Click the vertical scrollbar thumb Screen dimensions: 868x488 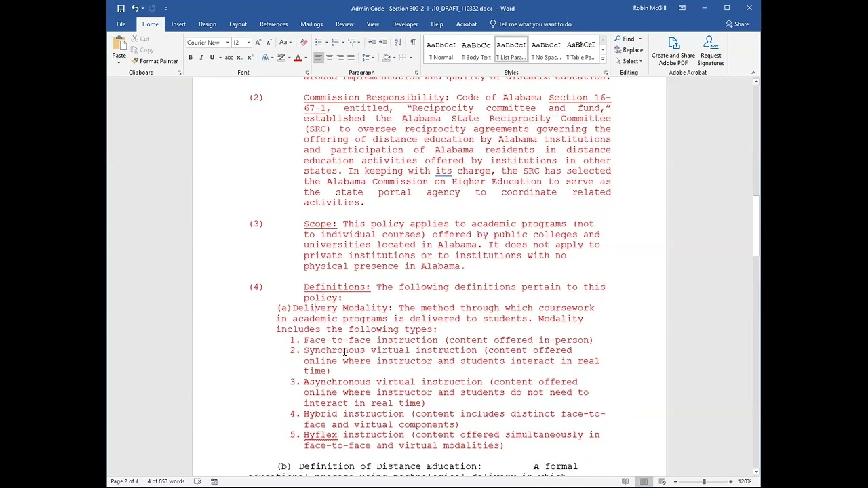click(756, 226)
